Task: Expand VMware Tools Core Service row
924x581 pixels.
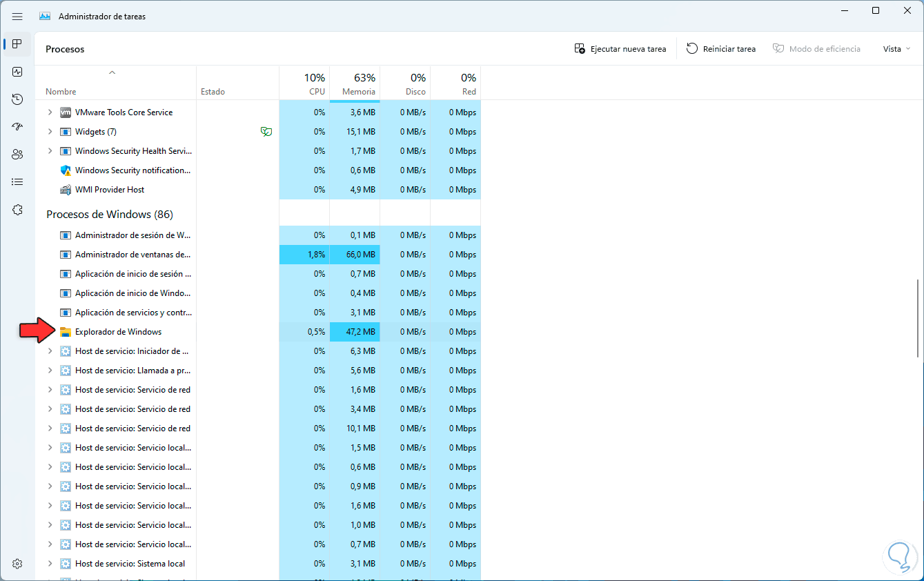Action: 50,112
